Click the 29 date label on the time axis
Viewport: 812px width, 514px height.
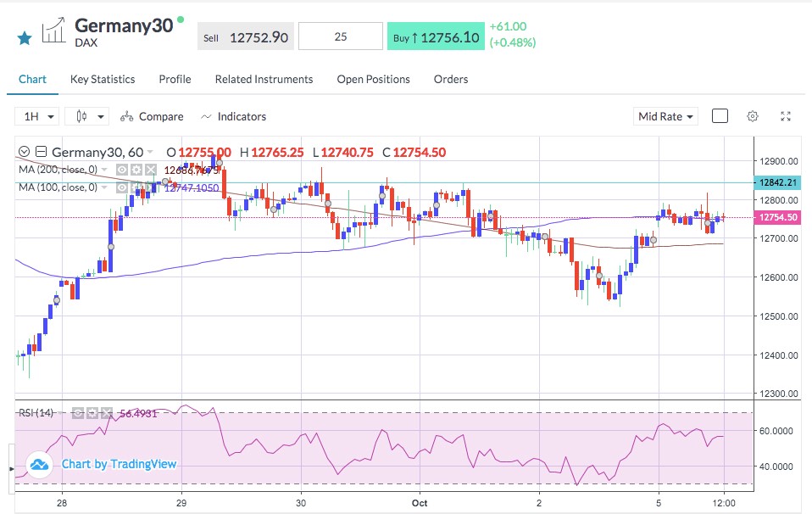(181, 503)
